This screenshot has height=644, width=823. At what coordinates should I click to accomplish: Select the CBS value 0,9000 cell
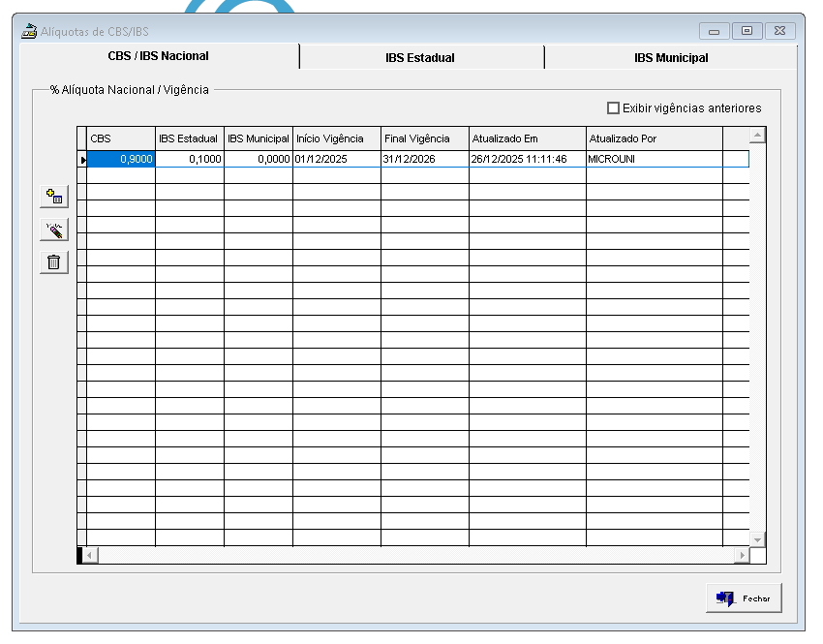coord(121,160)
